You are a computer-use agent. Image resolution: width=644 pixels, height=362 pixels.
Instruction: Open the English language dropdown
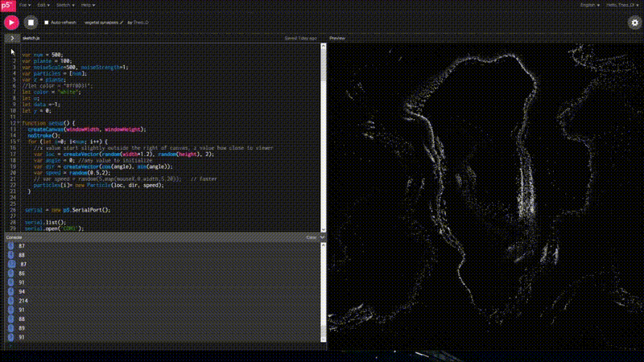[590, 5]
